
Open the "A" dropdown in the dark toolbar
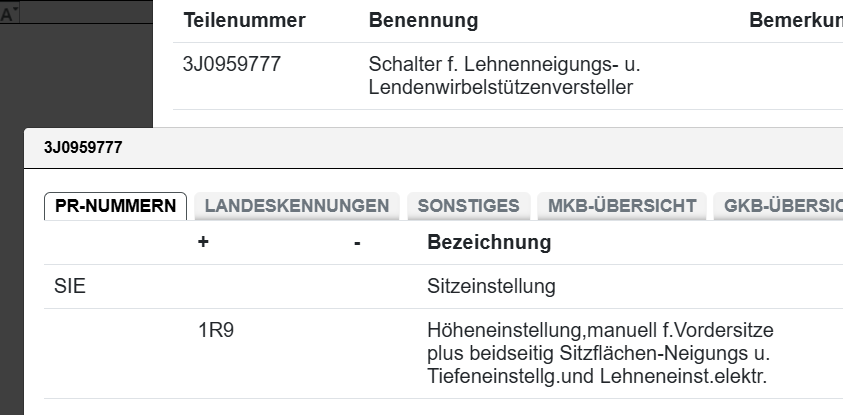coord(9,14)
